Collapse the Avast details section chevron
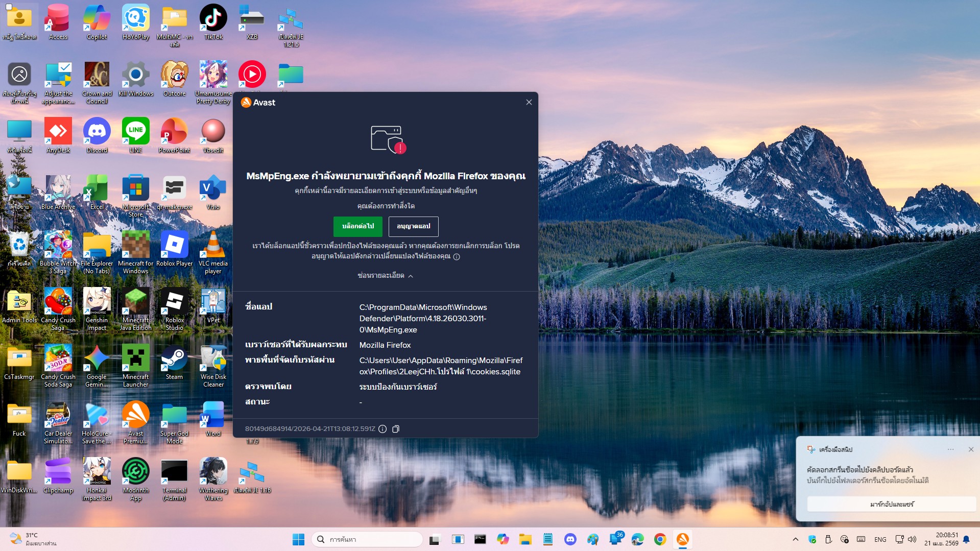 pos(411,276)
